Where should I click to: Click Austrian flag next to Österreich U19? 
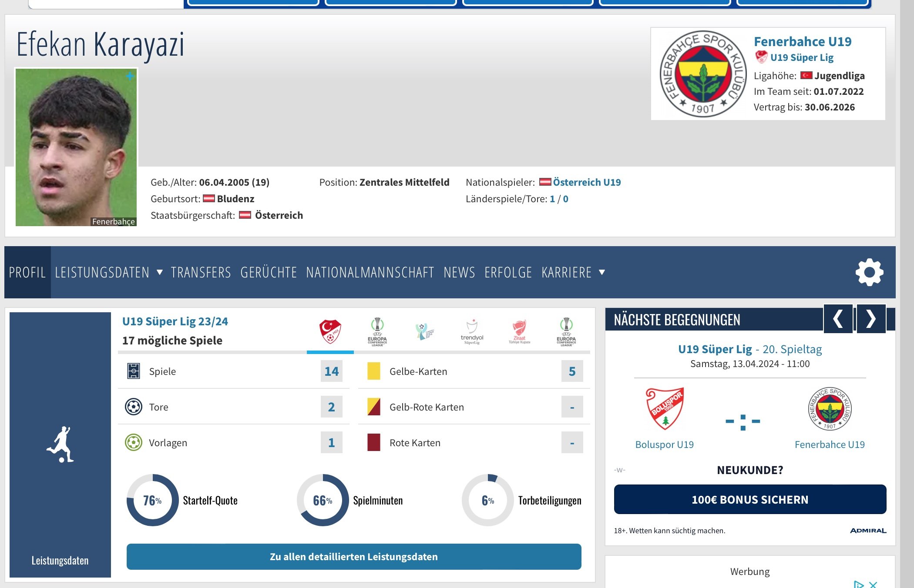click(x=545, y=182)
